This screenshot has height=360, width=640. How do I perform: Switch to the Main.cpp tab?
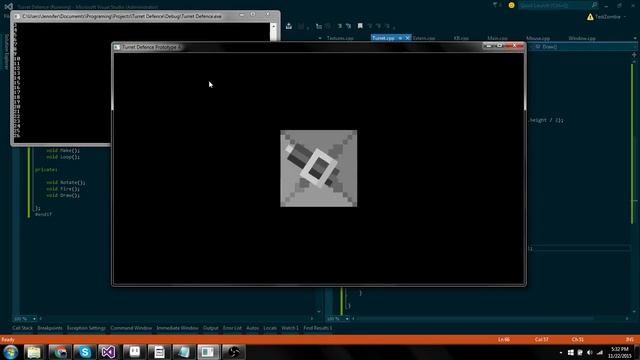tap(497, 38)
